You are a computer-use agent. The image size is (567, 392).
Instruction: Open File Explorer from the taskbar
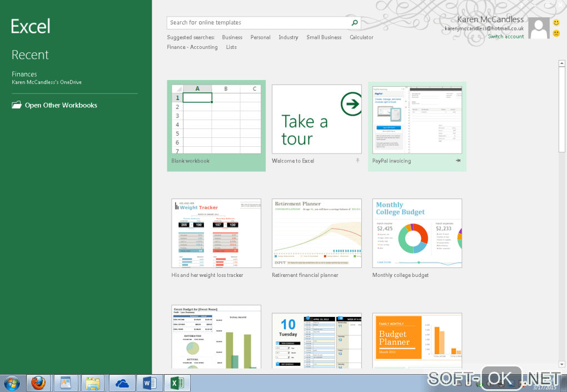coord(93,383)
